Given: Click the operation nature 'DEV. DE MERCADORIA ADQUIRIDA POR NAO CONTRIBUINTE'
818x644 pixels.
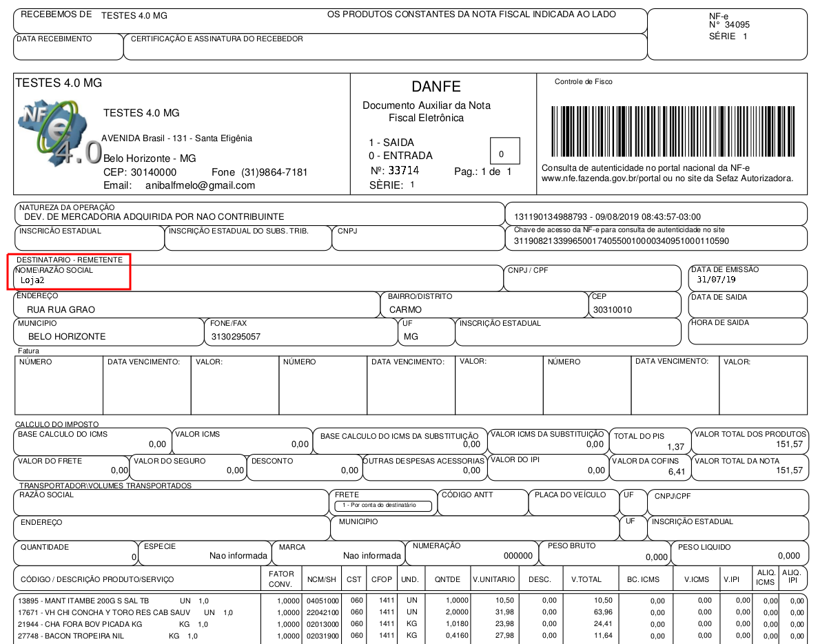Looking at the screenshot, I should 154,216.
